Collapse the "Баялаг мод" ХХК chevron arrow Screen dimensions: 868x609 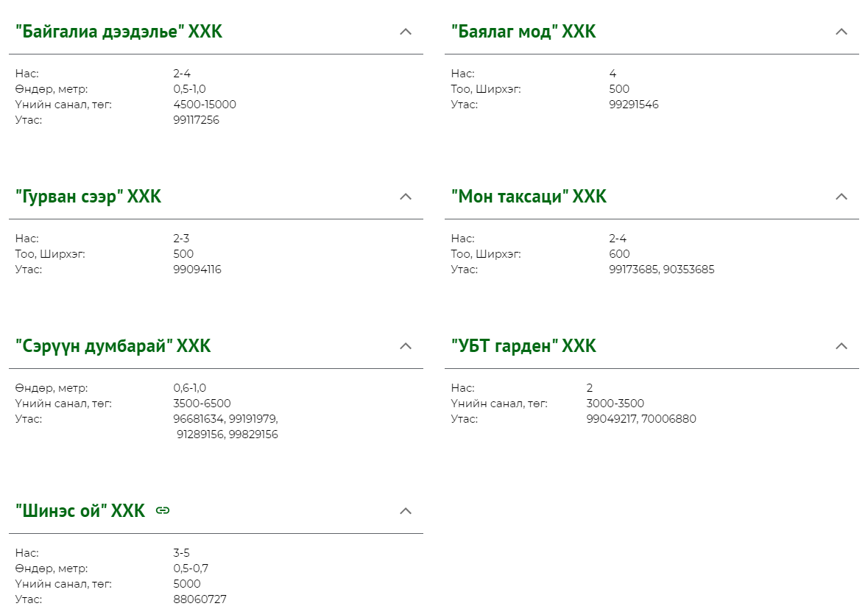(842, 32)
